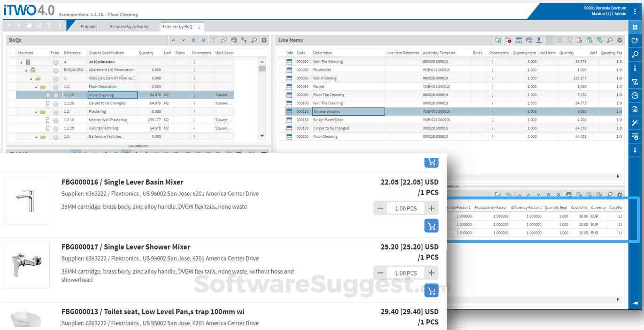Delete the selected line item
Screen dimensions: 644x330
point(509,40)
